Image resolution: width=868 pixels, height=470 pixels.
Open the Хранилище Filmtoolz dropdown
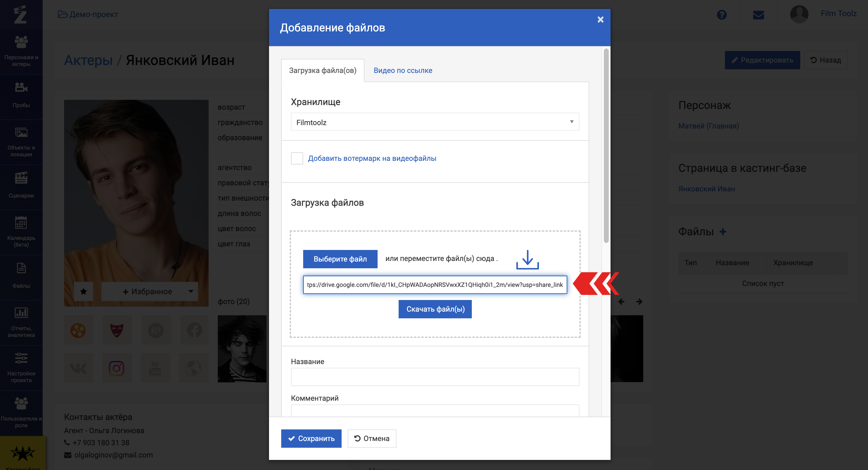435,122
